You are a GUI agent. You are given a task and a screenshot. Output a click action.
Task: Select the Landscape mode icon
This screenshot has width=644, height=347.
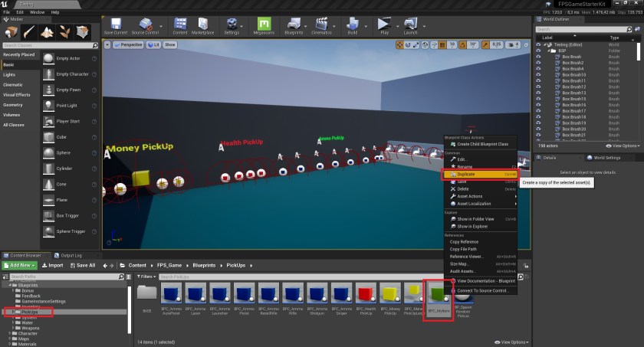tap(48, 32)
